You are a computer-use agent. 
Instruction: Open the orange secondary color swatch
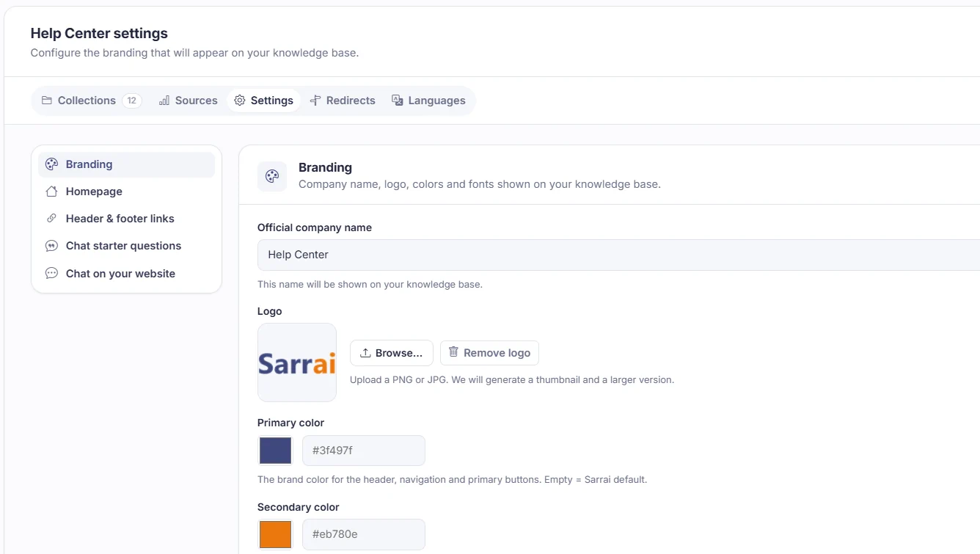coord(275,535)
